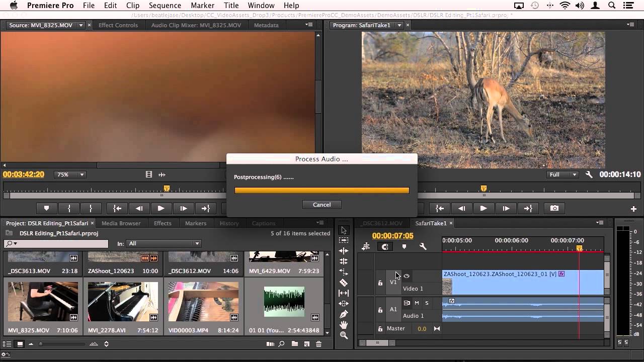
Task: Select the Rolling Edit tool
Action: [344, 261]
